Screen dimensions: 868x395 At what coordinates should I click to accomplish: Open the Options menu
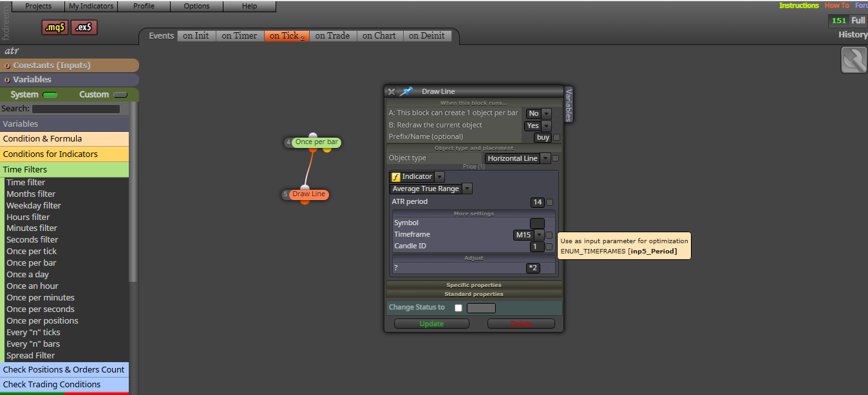pos(197,6)
